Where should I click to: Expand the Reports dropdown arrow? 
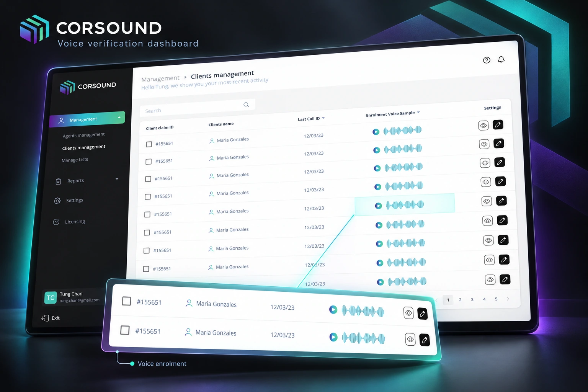click(x=117, y=179)
